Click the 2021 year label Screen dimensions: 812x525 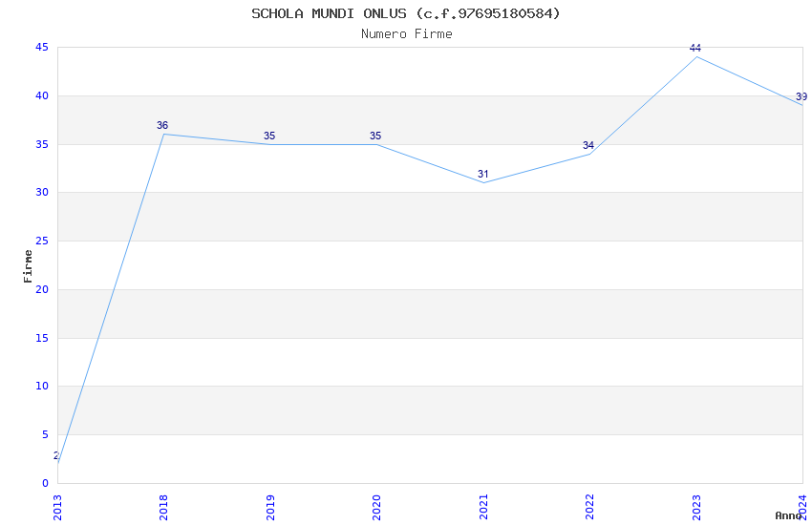[x=483, y=508]
